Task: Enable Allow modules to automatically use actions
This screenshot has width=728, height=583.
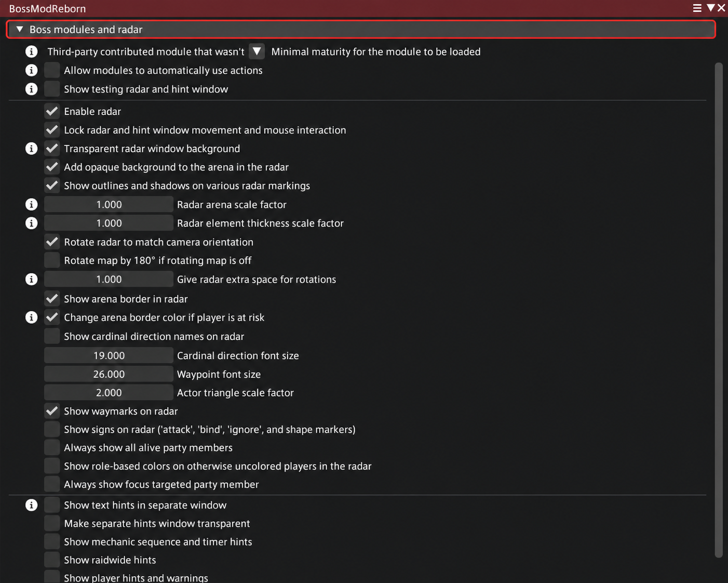Action: (x=52, y=70)
